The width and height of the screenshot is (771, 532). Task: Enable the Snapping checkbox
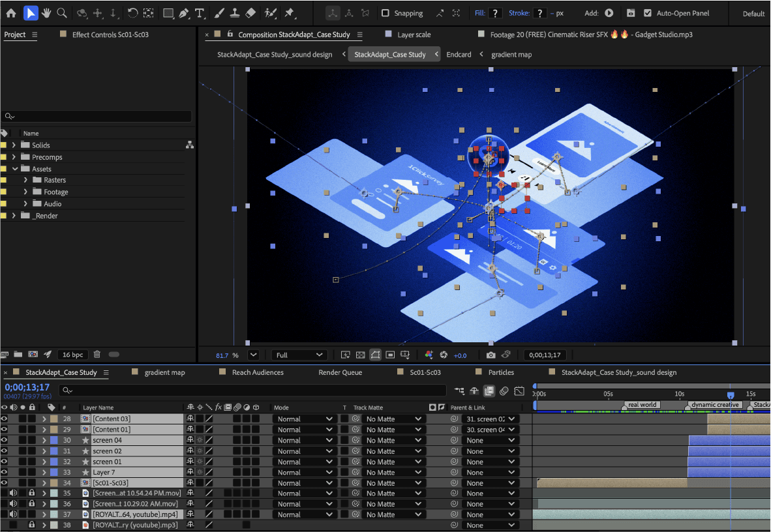pos(385,13)
